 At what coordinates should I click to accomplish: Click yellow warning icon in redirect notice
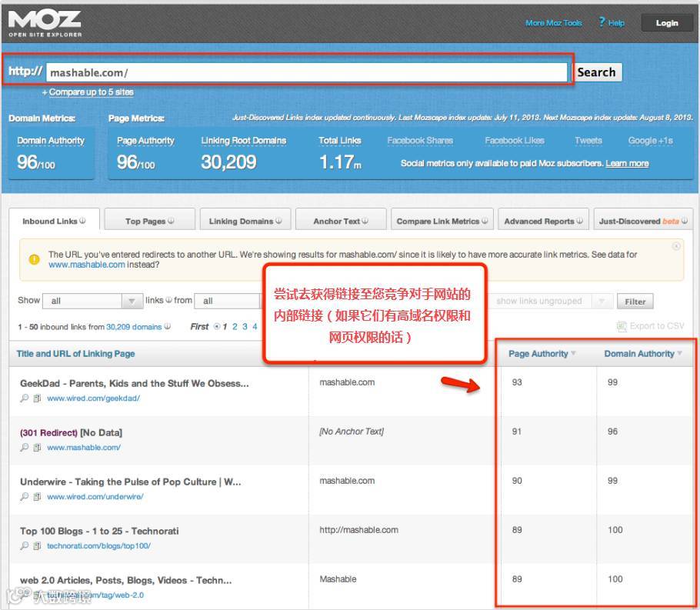34,259
